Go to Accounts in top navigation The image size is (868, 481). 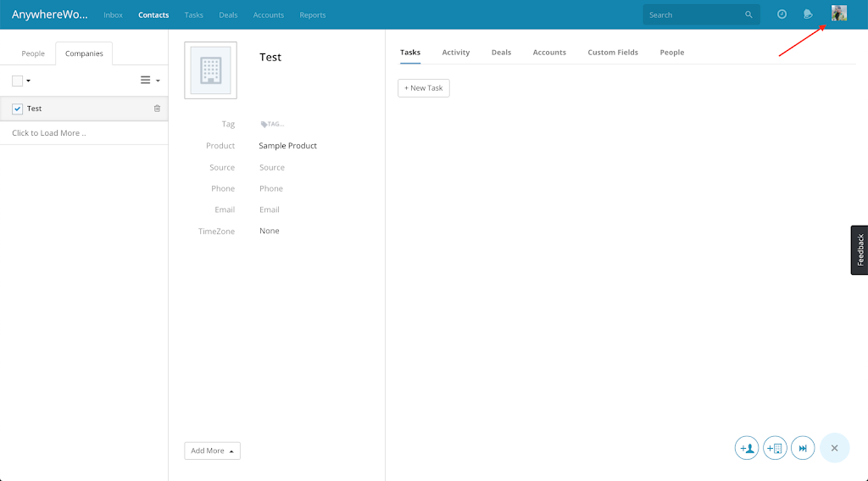tap(269, 15)
